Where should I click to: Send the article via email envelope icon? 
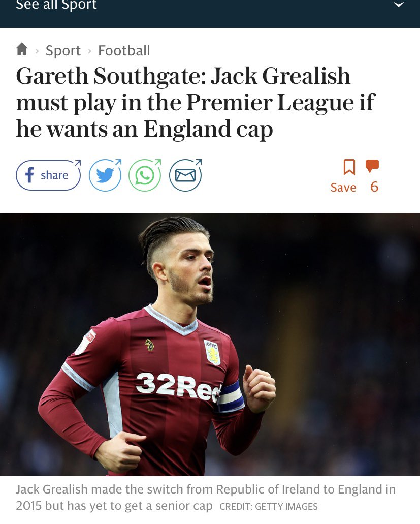pos(185,175)
